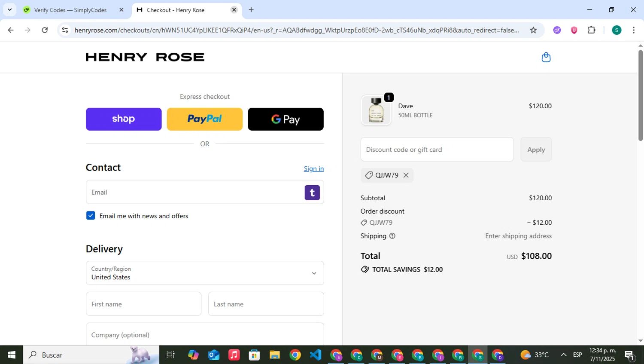Click the Dave perfume bottle thumbnail

[x=376, y=110]
